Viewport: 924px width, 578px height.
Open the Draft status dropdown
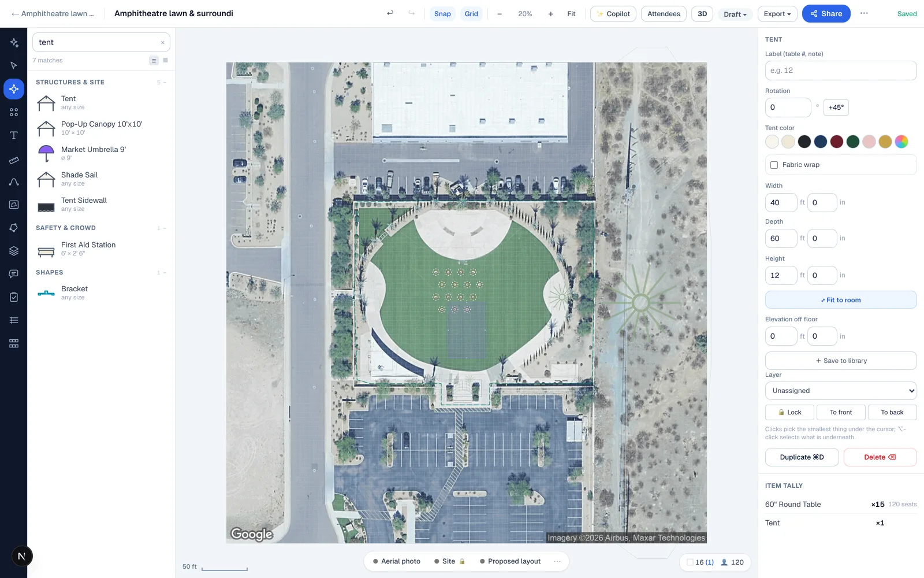735,14
